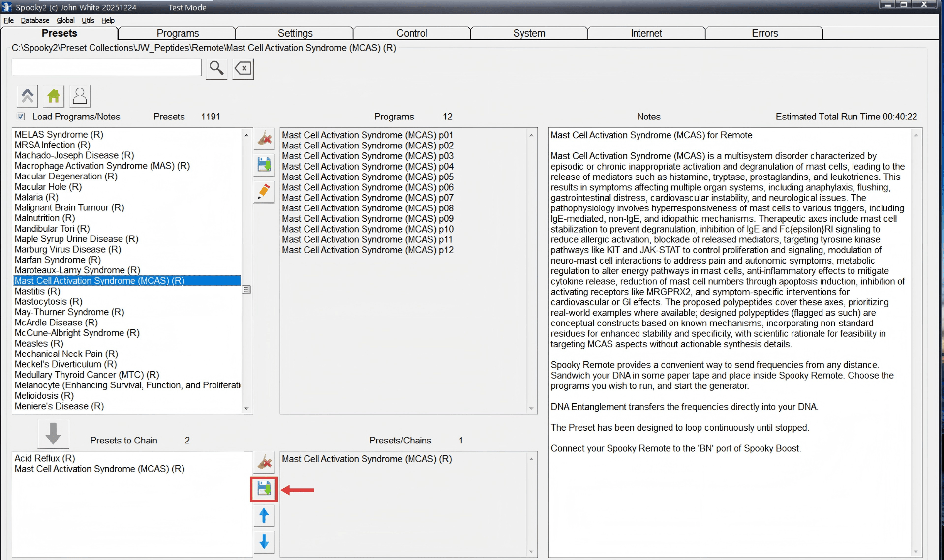Screen dimensions: 944x560
Task: Switch to the Settings tab
Action: tap(295, 33)
